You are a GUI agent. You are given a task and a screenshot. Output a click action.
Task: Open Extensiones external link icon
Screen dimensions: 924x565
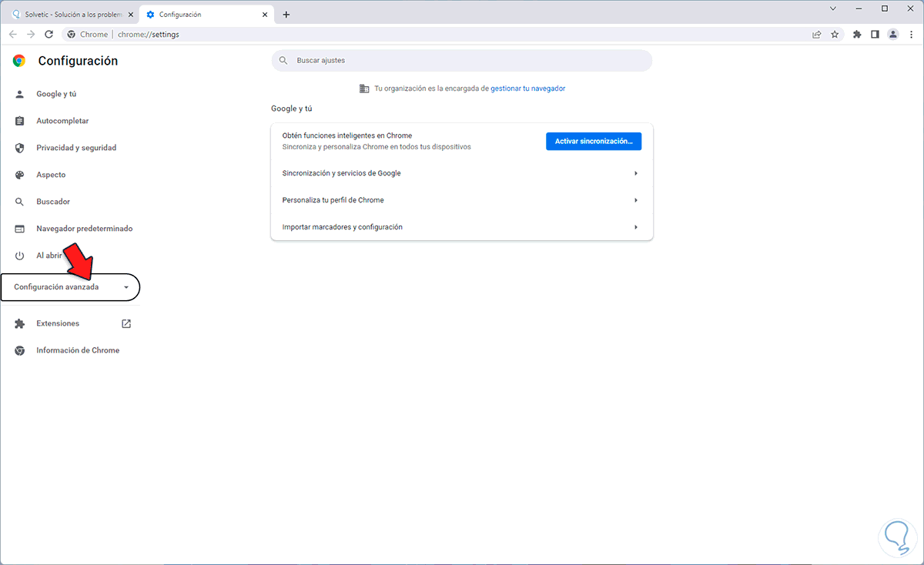(126, 323)
